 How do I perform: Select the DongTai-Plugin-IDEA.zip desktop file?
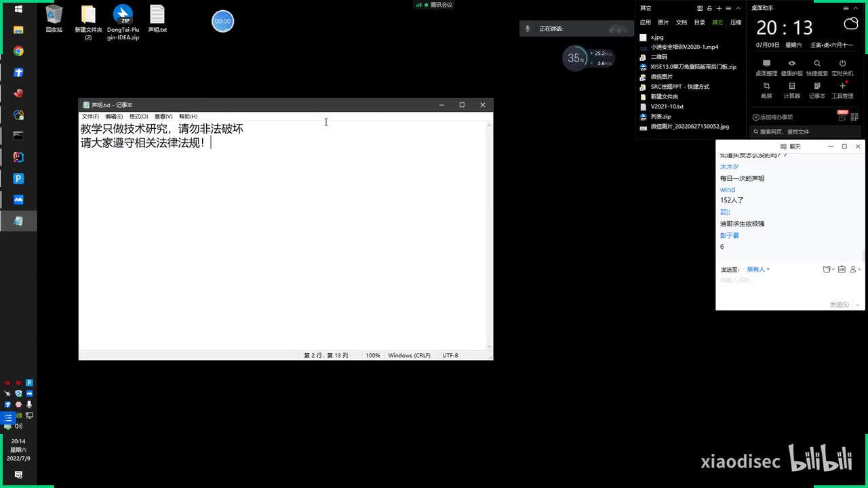click(x=123, y=22)
